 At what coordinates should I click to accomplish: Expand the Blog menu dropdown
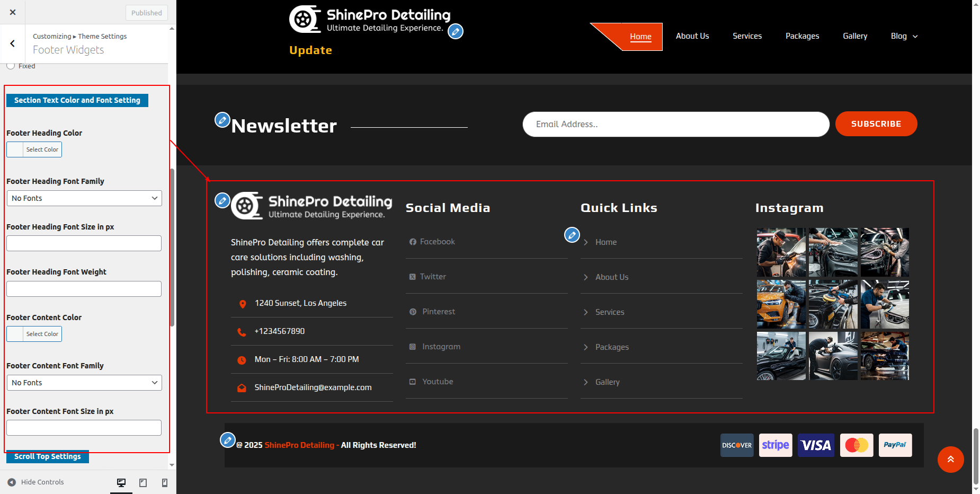coord(904,36)
